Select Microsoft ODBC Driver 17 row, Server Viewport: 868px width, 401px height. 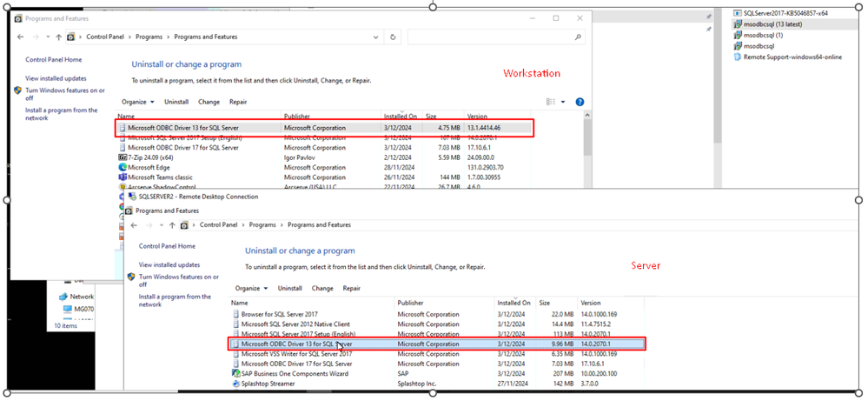pyautogui.click(x=437, y=364)
